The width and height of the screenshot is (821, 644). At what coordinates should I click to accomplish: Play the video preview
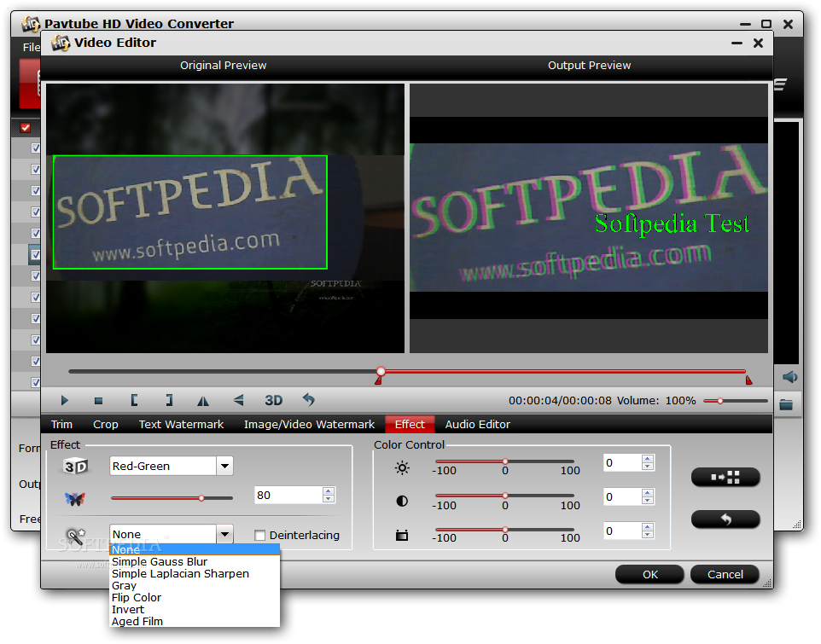click(64, 401)
